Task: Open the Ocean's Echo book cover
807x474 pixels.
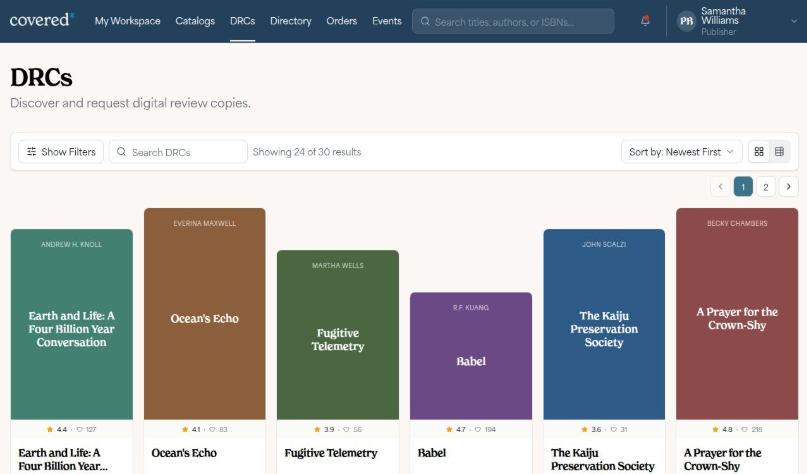Action: 205,314
